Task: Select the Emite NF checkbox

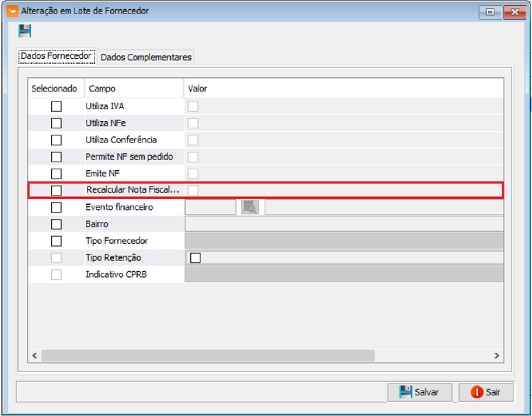Action: pos(56,174)
